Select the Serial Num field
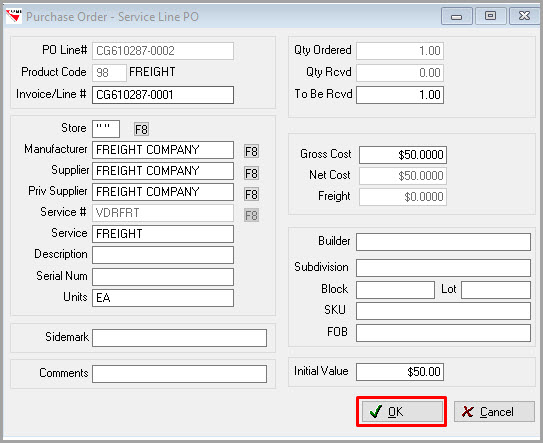543x443 pixels. point(163,276)
